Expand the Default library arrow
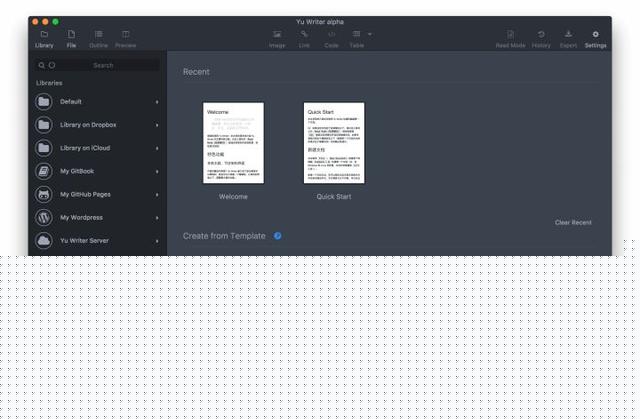640x419 pixels. coord(157,102)
